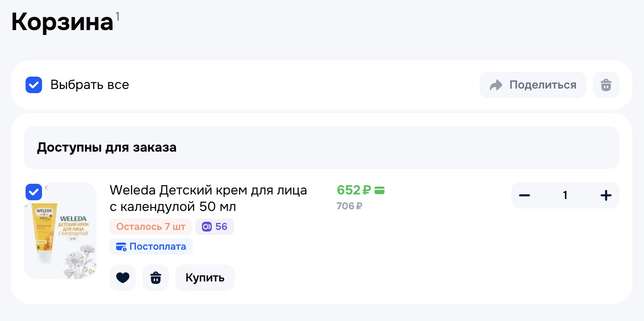Remove the Weleda item using its trash icon
The image size is (644, 321).
[x=155, y=278]
